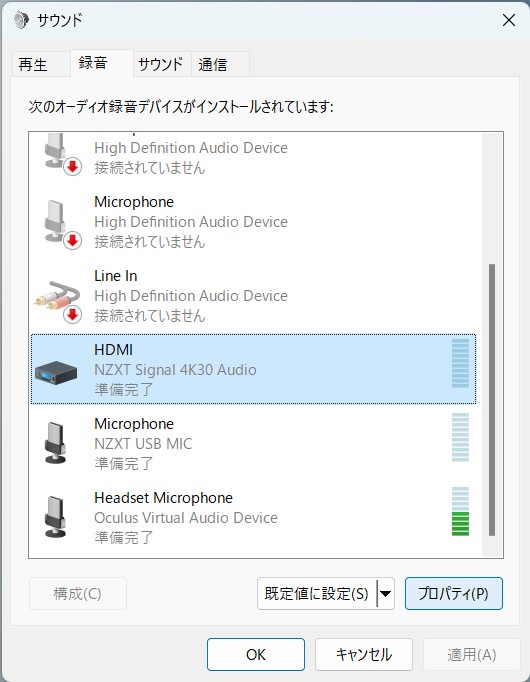Screen dimensions: 530x682
Task: Click the NZXT USB MIC microphone icon
Action: pyautogui.click(x=55, y=442)
